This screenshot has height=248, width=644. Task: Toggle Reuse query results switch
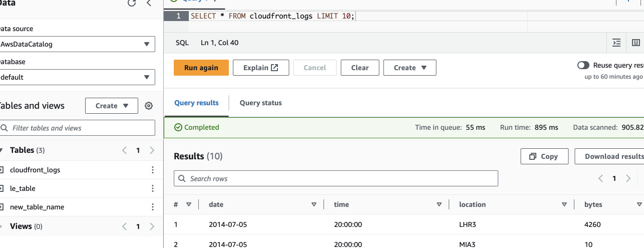tap(583, 65)
